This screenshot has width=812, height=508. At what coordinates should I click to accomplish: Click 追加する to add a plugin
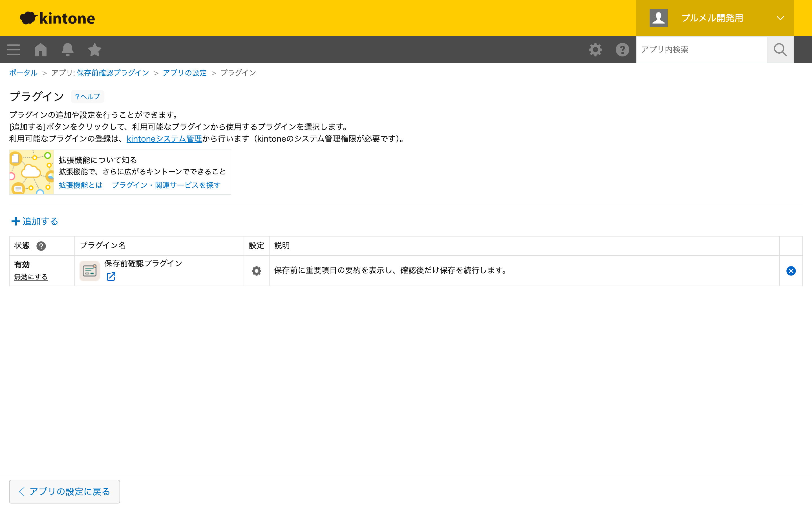click(x=35, y=221)
